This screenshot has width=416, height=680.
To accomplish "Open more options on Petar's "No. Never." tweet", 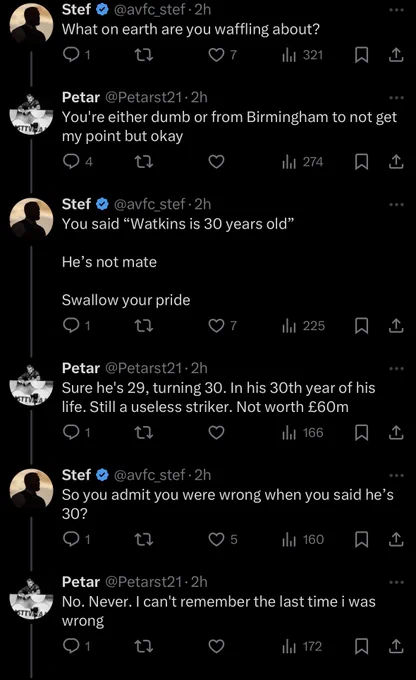I will [x=396, y=582].
